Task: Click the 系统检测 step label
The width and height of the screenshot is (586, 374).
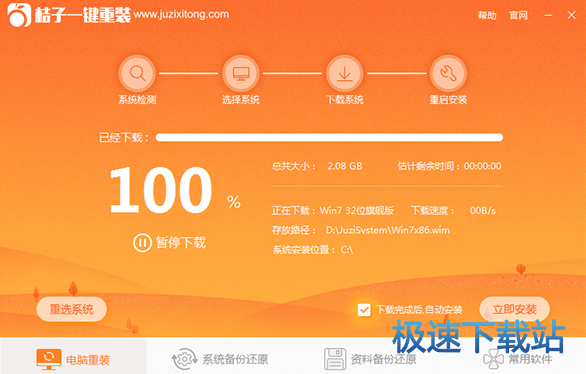Action: [137, 100]
